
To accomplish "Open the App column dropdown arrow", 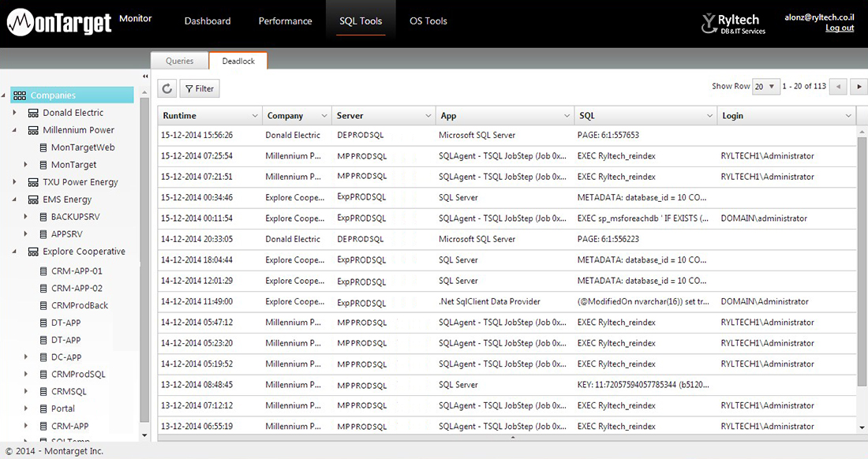I will tap(567, 116).
